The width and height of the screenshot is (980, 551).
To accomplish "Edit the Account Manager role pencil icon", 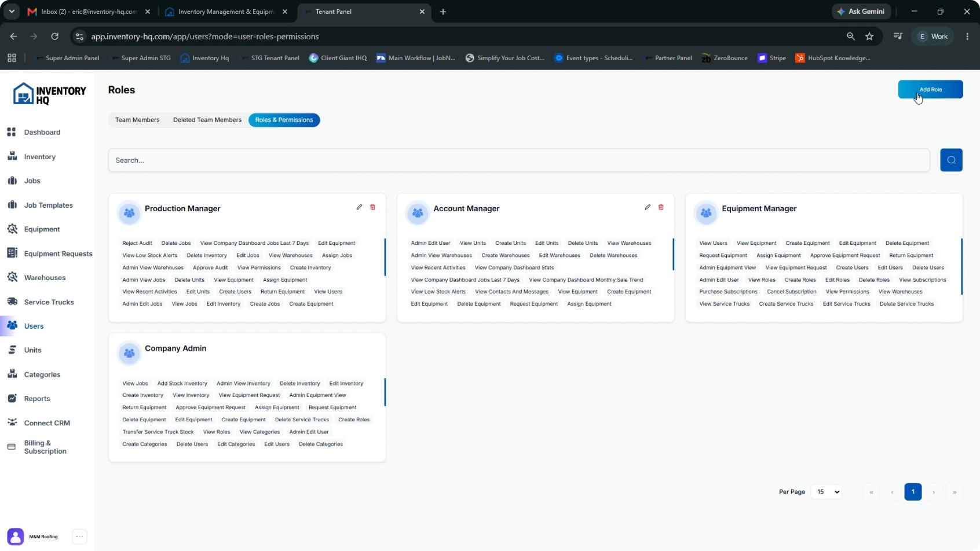I will (648, 207).
